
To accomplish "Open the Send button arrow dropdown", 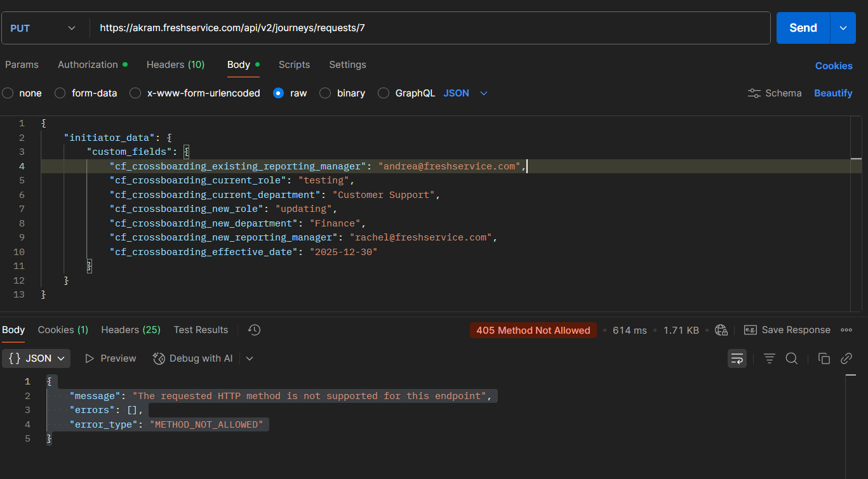I will [x=843, y=28].
